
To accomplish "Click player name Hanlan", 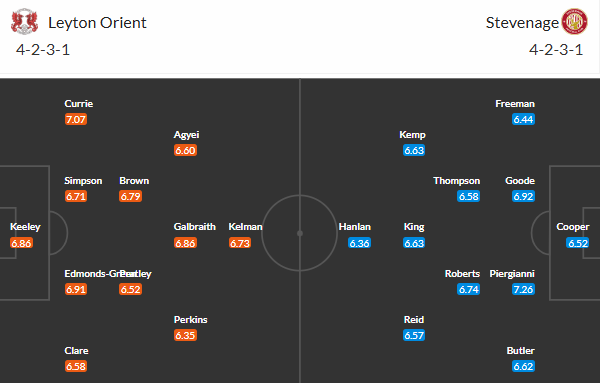I will (355, 227).
